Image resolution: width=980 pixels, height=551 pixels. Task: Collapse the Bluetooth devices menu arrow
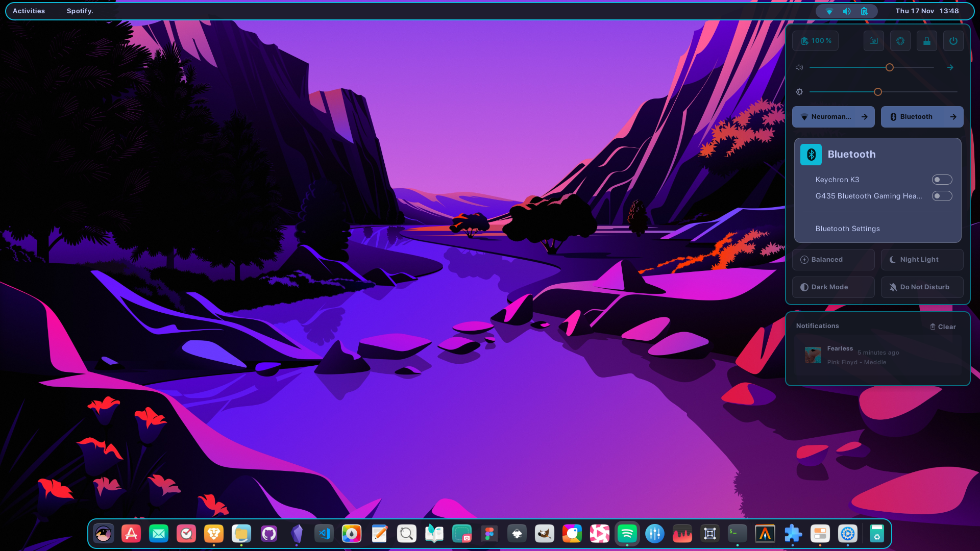(953, 117)
